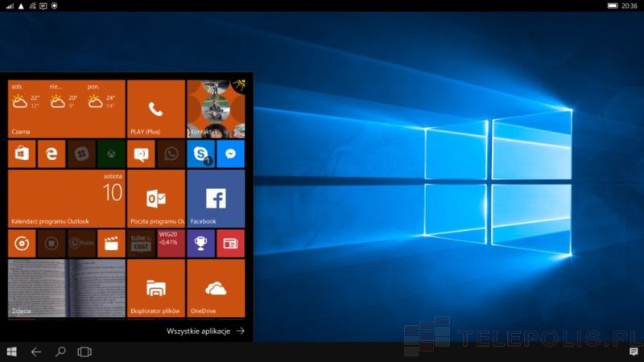
Task: Open the dimmed Slack hashtag tile
Action: tap(81, 154)
